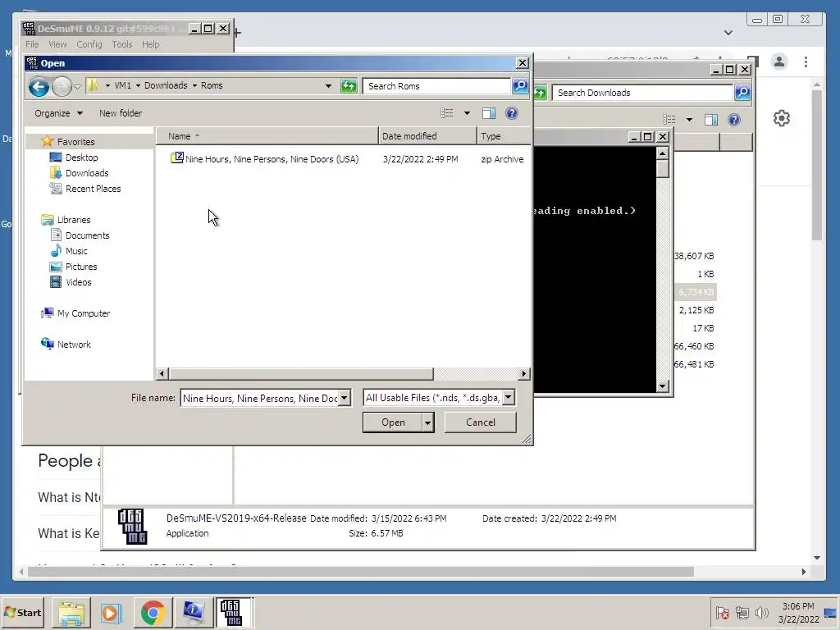Image resolution: width=840 pixels, height=630 pixels.
Task: Open the View menu in DeSmuME
Action: (57, 44)
